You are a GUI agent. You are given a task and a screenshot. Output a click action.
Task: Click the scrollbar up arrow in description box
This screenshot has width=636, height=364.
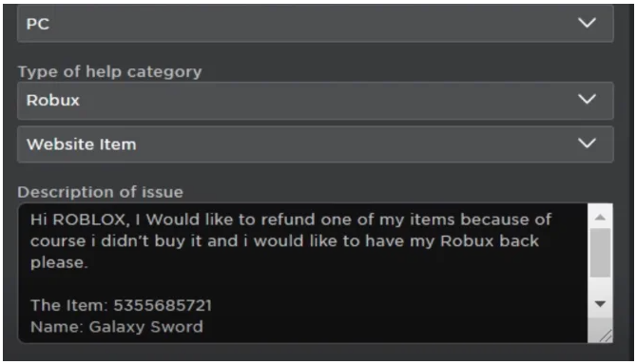tap(600, 218)
